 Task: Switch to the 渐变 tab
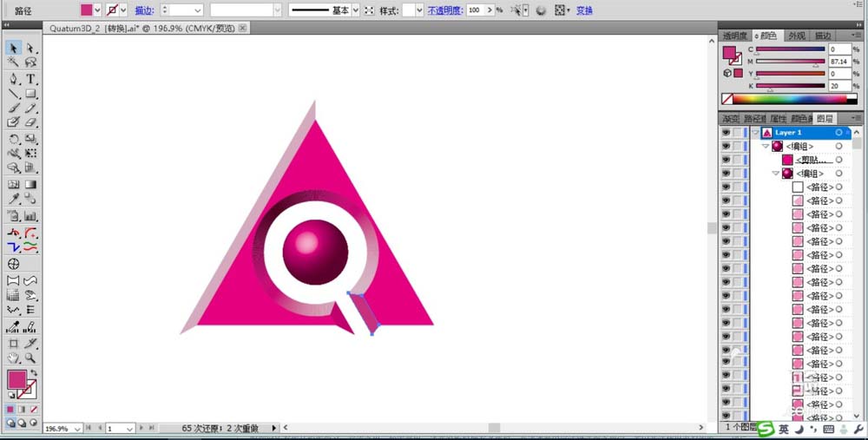pos(730,118)
